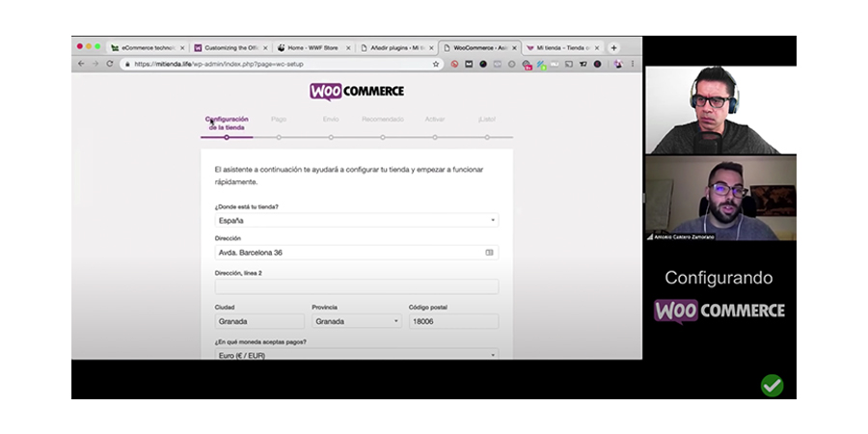Click the WooCommerce logo at page top
868x434 pixels.
click(357, 92)
